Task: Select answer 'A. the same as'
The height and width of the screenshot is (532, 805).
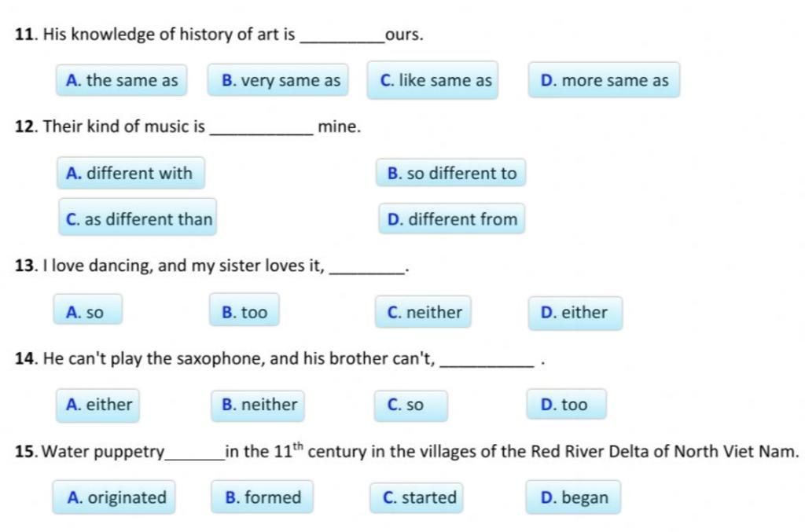Action: coord(122,80)
